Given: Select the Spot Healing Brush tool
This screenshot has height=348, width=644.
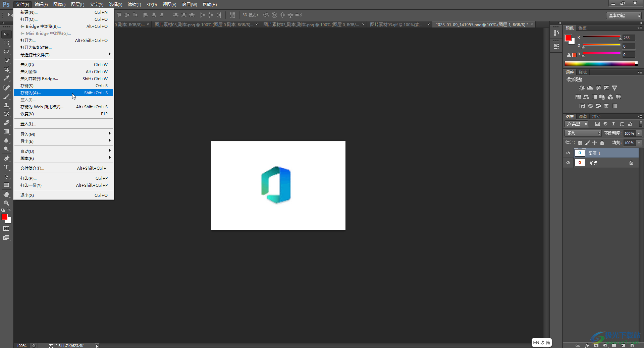Looking at the screenshot, I should [6, 88].
